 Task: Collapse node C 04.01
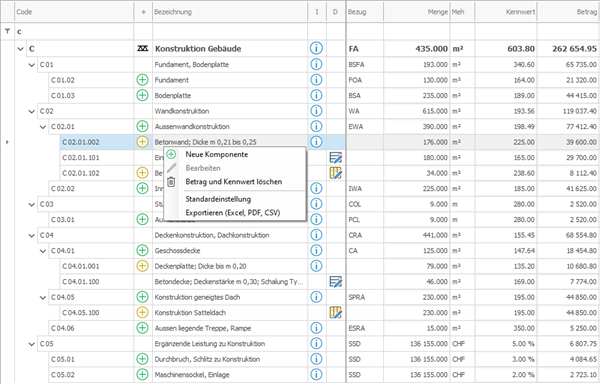click(43, 251)
